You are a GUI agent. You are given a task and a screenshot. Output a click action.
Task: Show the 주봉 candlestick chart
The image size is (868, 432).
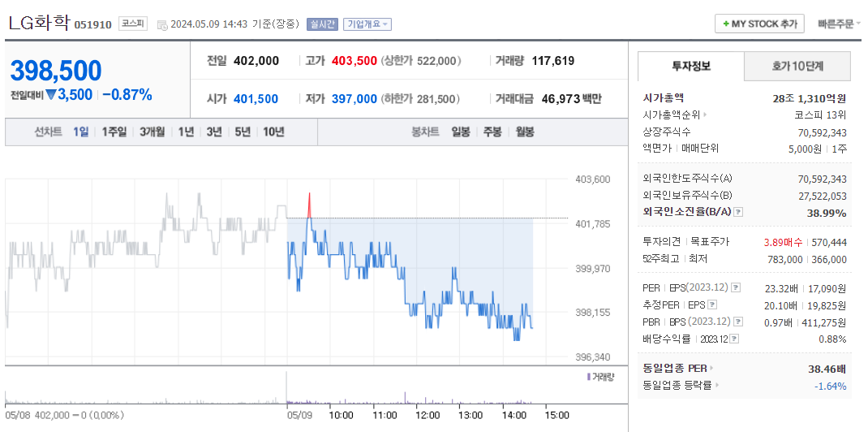click(492, 132)
